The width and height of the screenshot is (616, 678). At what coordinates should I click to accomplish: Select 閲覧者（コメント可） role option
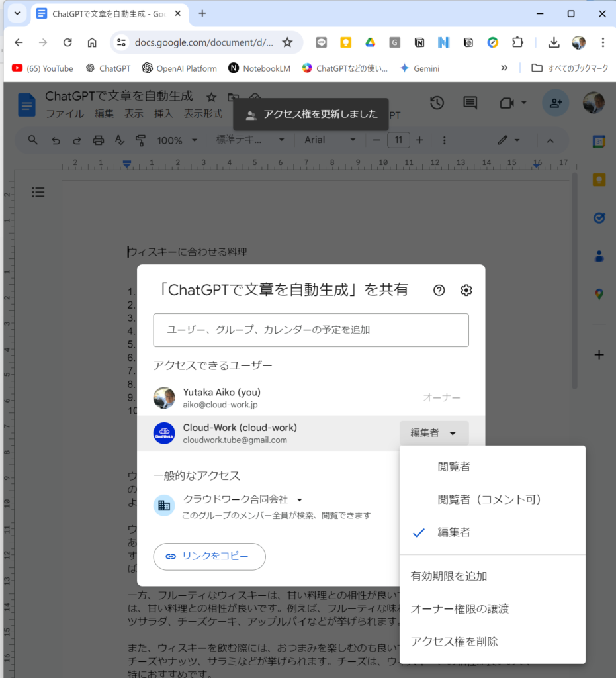pos(490,499)
